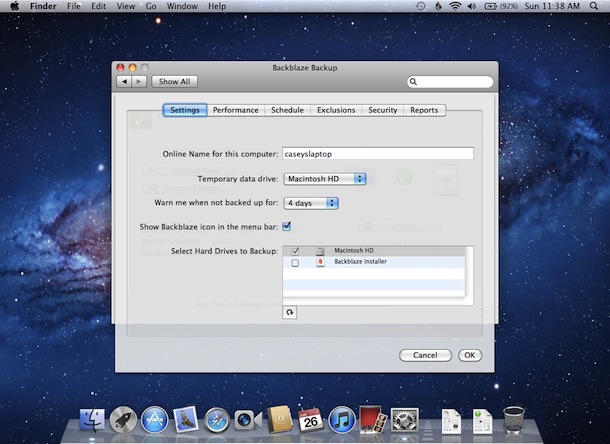Open Finder from the dock
The height and width of the screenshot is (444, 610).
[x=91, y=420]
